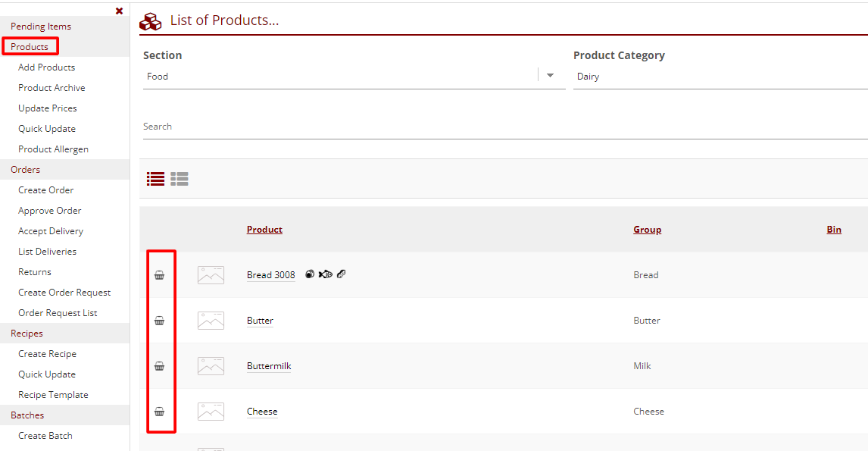
Task: Sort the list by Product column
Action: point(264,230)
